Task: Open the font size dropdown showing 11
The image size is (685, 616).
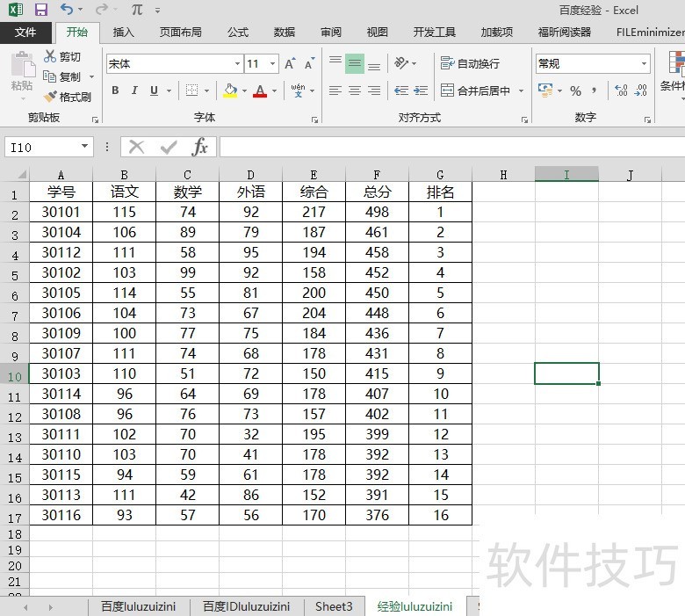Action: point(272,64)
